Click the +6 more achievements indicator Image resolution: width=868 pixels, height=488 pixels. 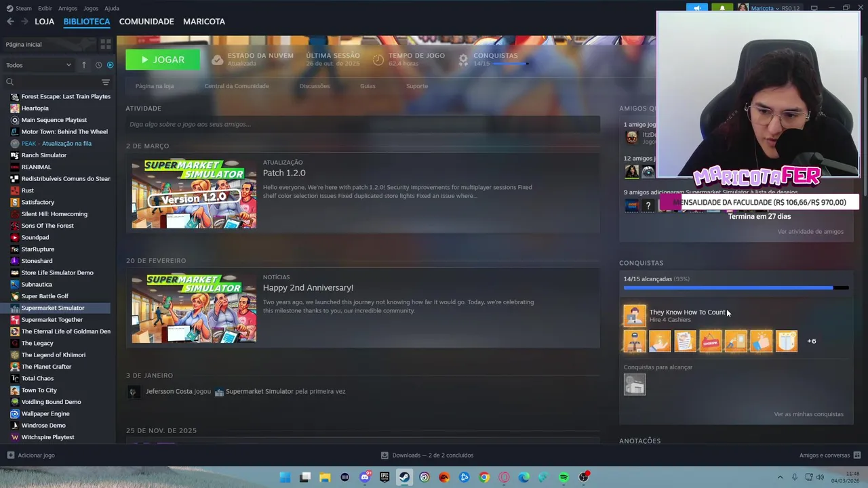(x=812, y=341)
